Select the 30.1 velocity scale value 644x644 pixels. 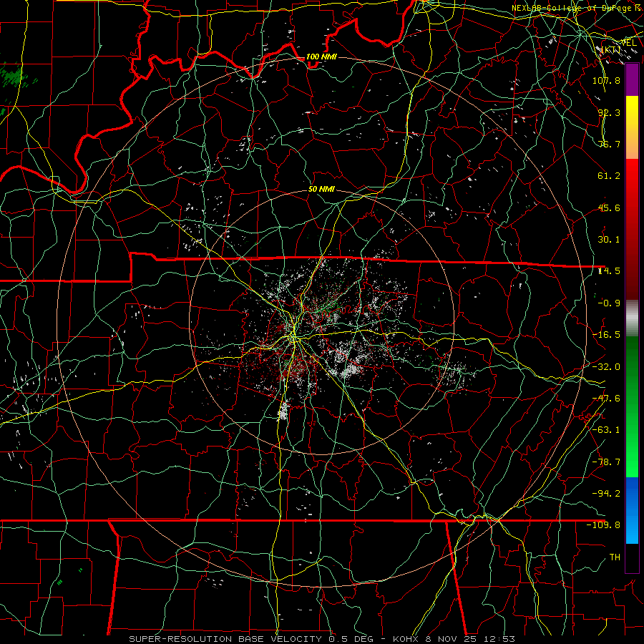(x=609, y=240)
